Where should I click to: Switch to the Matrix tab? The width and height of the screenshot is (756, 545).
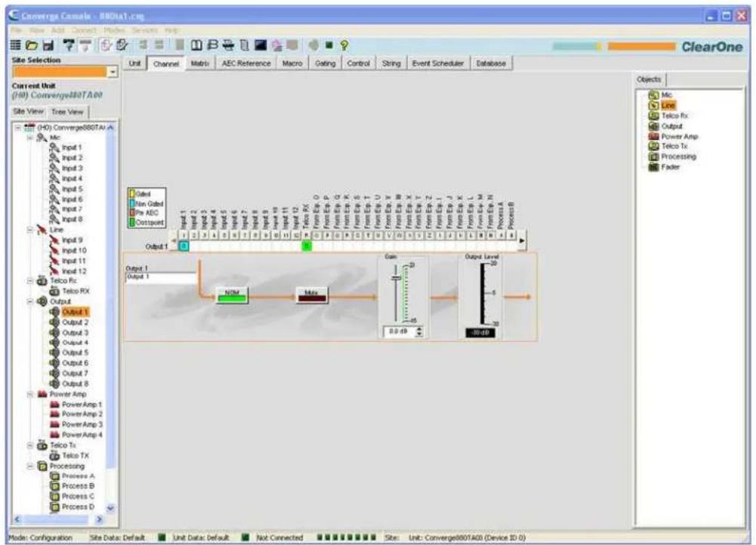pyautogui.click(x=200, y=63)
